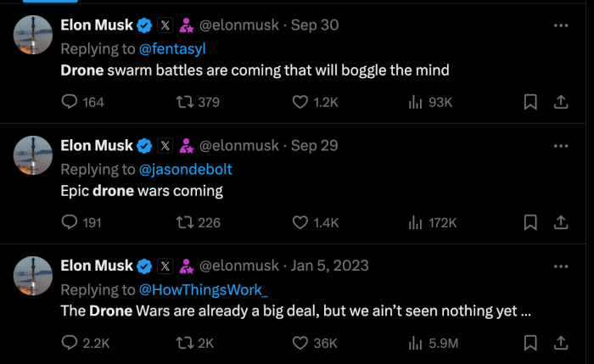Image resolution: width=594 pixels, height=364 pixels.
Task: Open the @HowThingsWork_ profile link
Action: 203,289
